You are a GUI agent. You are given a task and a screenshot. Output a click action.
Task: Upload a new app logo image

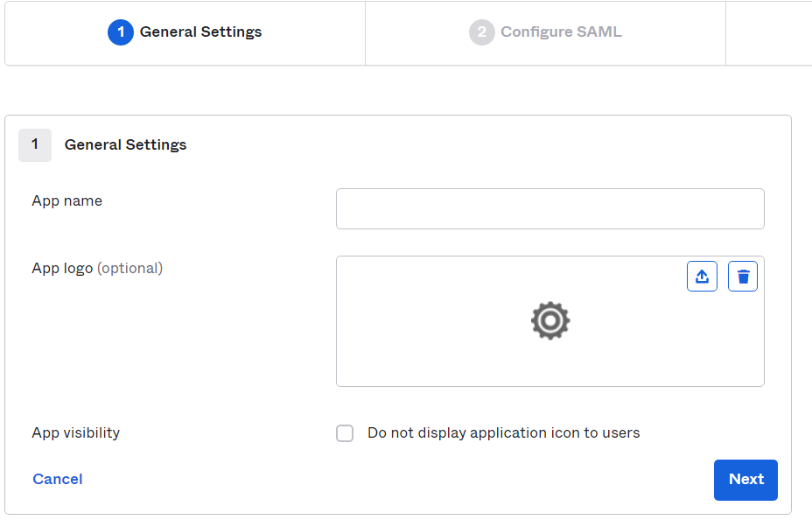click(702, 277)
